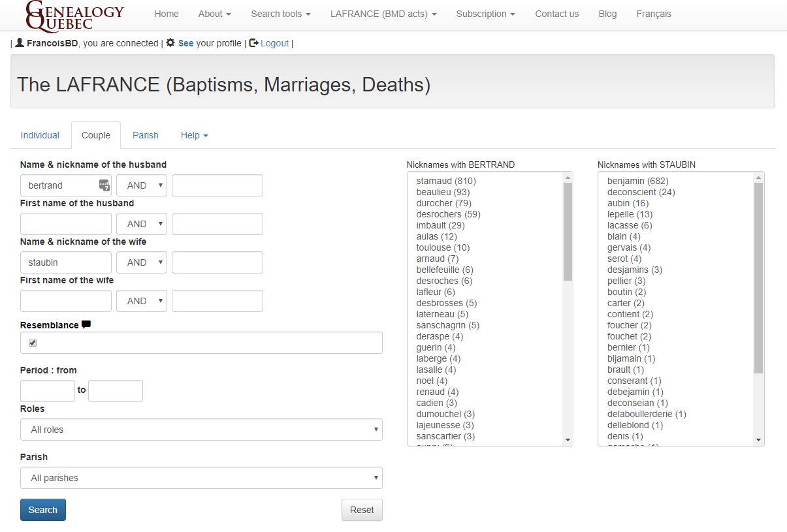This screenshot has width=787, height=532.
Task: Select lepelle (13) nickname
Action: [630, 214]
